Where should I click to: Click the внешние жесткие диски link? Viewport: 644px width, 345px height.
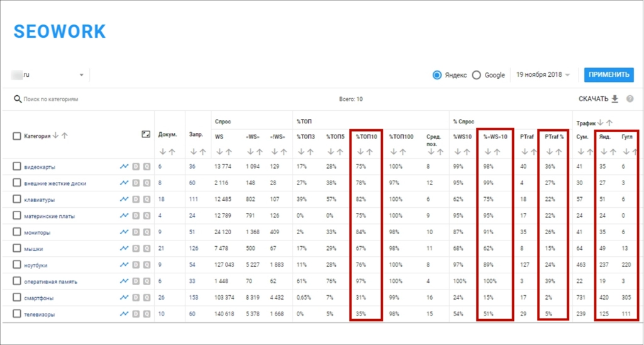pyautogui.click(x=55, y=183)
